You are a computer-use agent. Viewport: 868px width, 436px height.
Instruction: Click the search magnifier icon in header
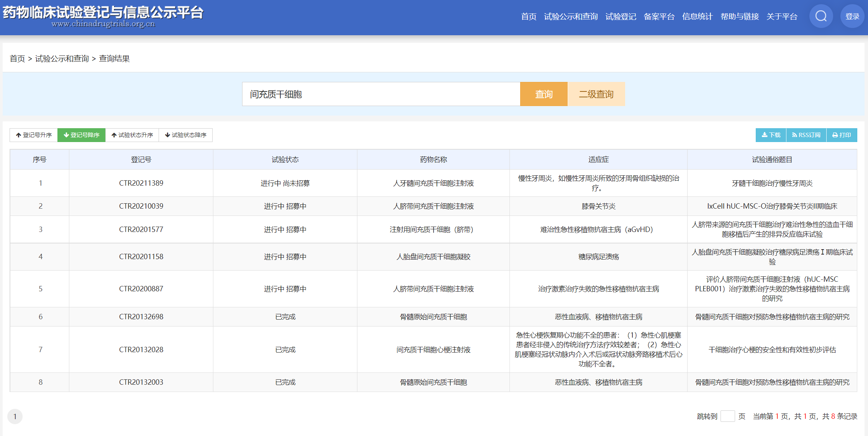click(x=821, y=16)
